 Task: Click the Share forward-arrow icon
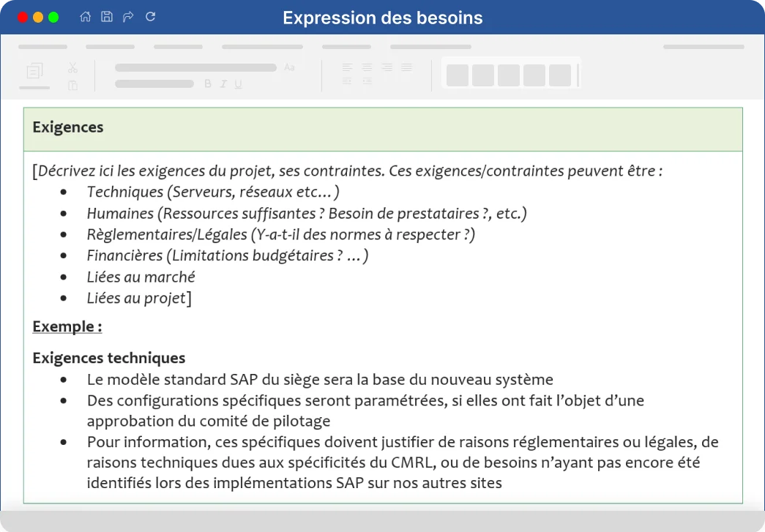click(127, 18)
